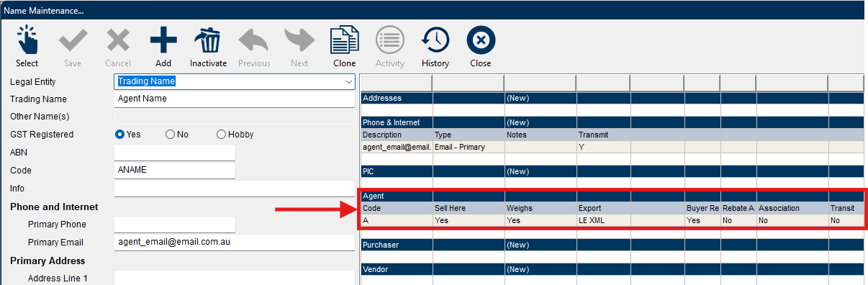
Task: Click the Sell Here value Yes
Action: 468,220
